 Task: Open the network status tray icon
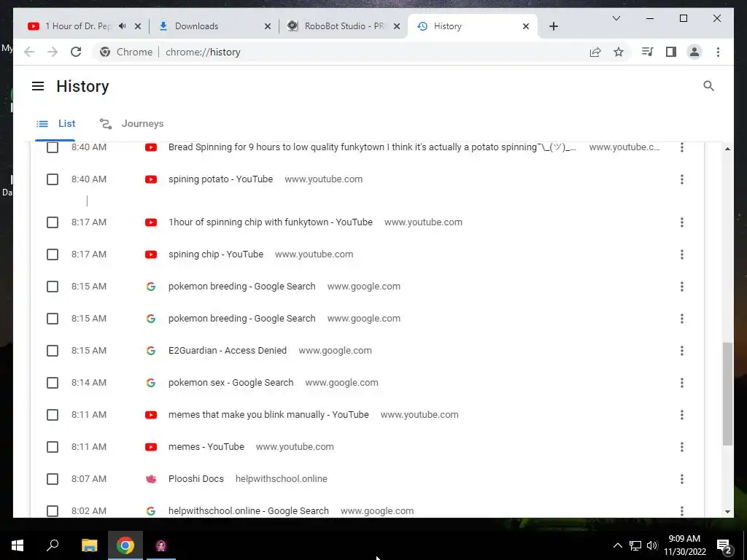tap(635, 545)
